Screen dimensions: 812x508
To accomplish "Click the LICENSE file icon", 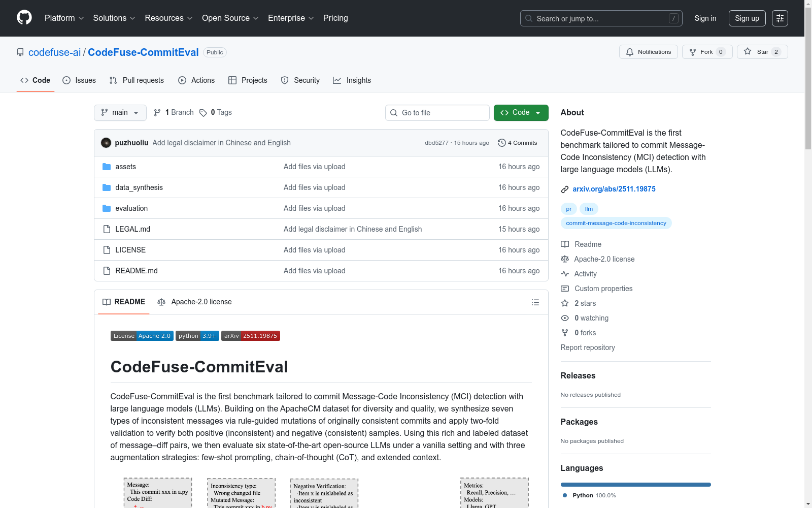I will point(107,250).
